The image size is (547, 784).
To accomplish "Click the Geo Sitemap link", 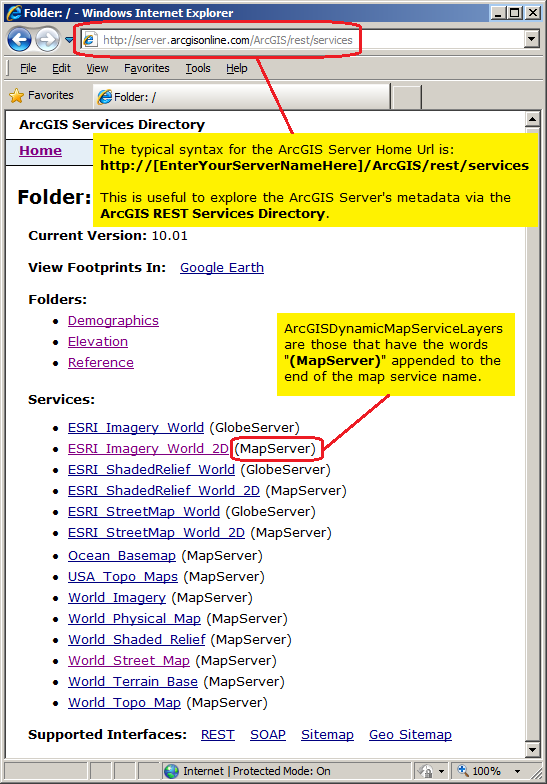I will coord(410,734).
